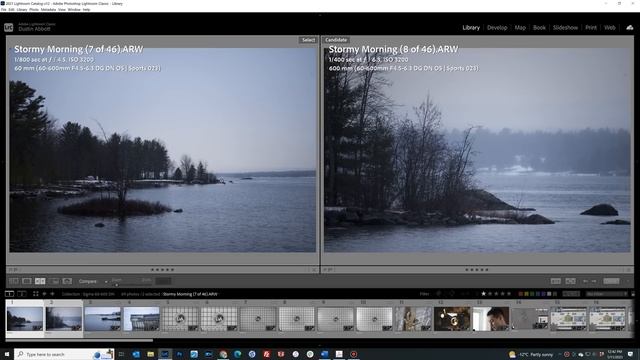The height and width of the screenshot is (360, 640).
Task: Click the cloud sync status icon
Action: pyautogui.click(x=629, y=28)
